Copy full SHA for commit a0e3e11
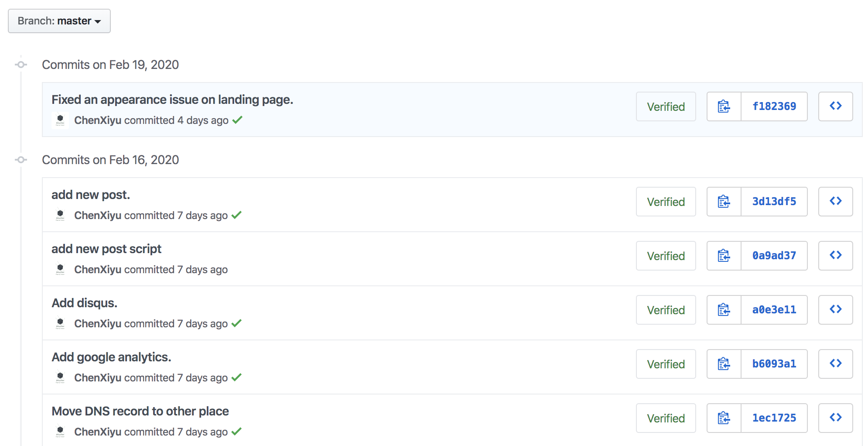Screen dimensions: 868x446 724,310
